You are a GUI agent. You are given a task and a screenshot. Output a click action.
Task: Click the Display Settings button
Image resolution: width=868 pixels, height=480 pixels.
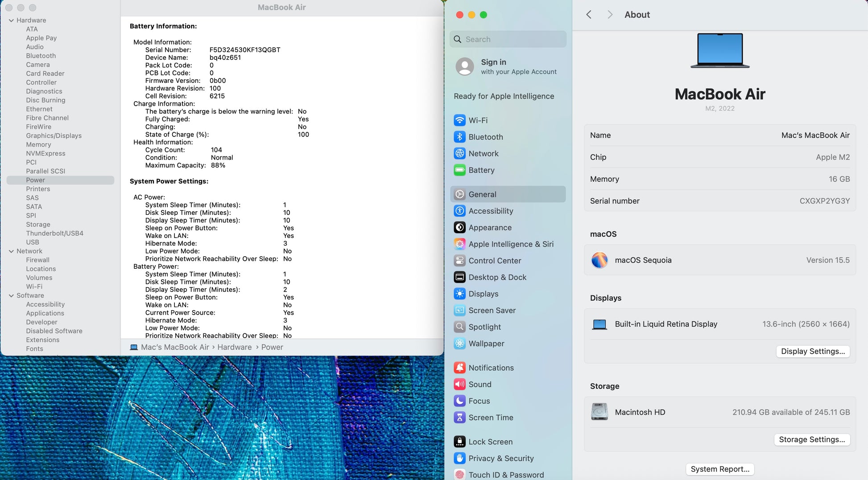812,351
